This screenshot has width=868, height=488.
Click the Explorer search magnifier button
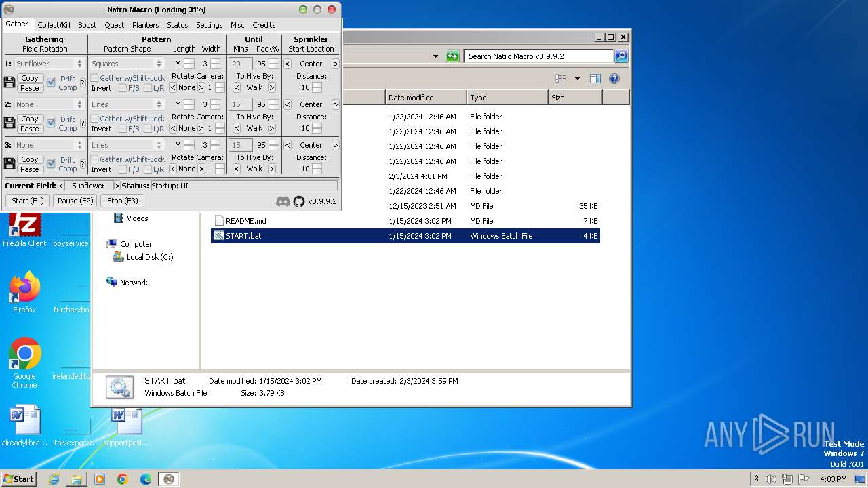coord(620,56)
